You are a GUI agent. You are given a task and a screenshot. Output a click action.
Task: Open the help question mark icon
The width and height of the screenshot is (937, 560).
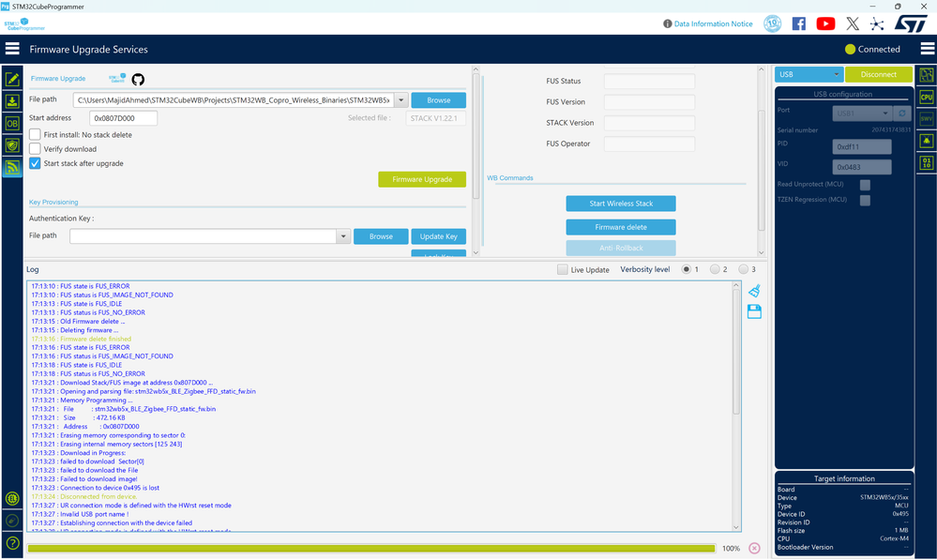coord(12,543)
